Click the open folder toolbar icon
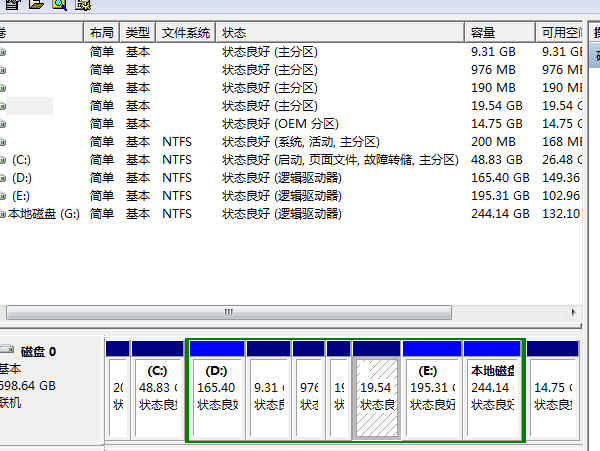Screen dimensions: 600x451 pos(36,4)
